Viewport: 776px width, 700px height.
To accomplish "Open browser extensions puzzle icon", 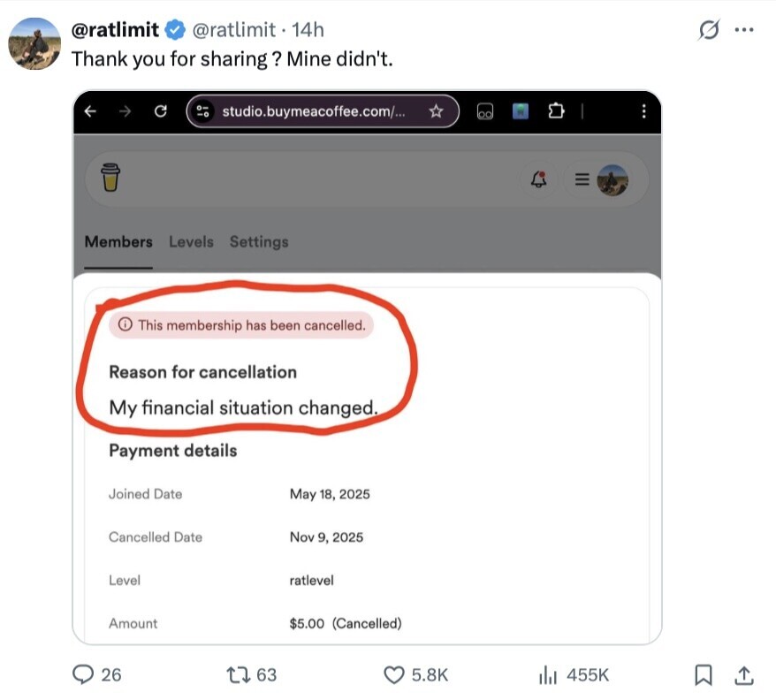I will tap(555, 111).
